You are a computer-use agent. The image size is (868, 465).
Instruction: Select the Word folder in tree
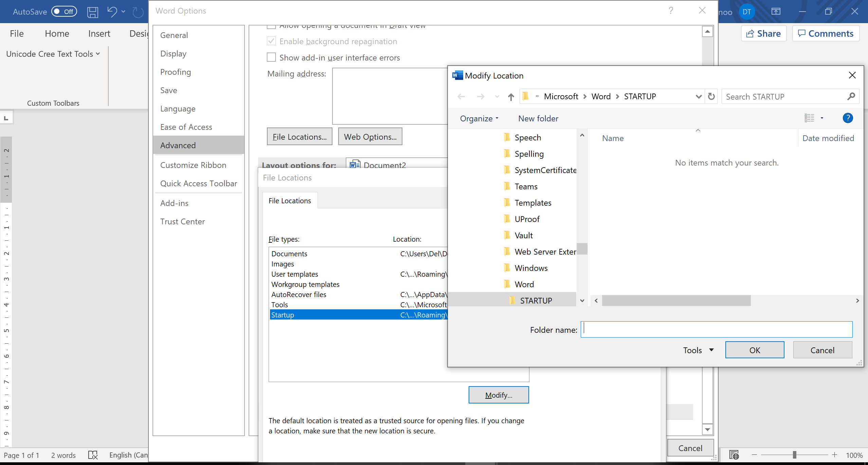click(524, 285)
